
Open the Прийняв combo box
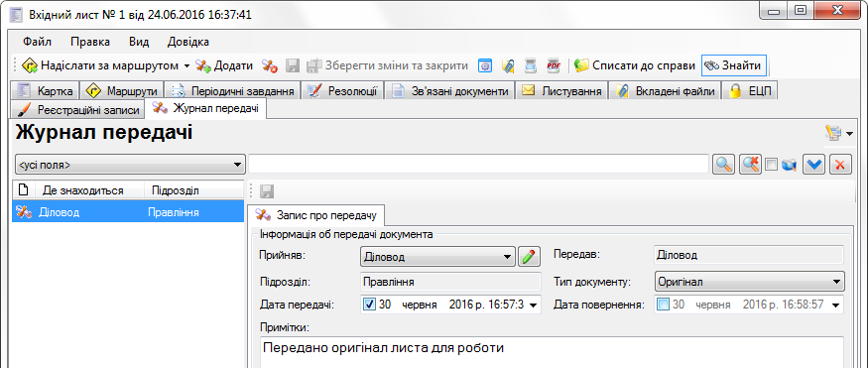[x=437, y=257]
